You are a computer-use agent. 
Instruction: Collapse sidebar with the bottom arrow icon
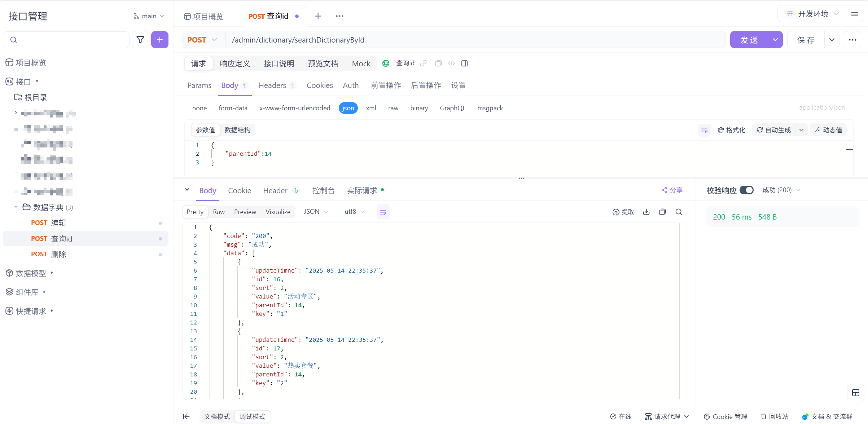click(186, 416)
